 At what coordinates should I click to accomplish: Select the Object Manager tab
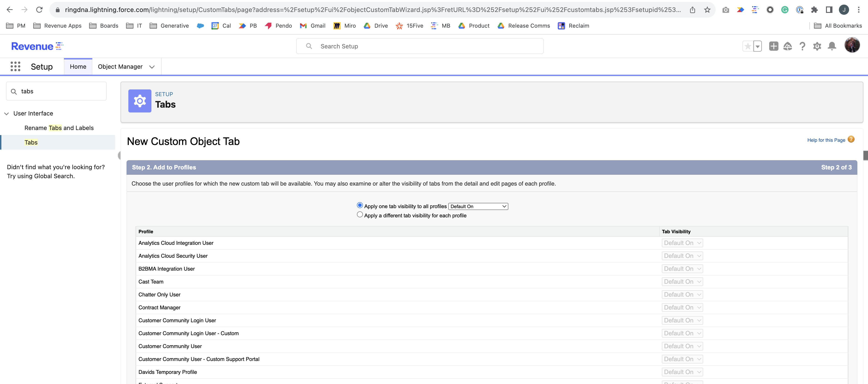[x=120, y=66]
